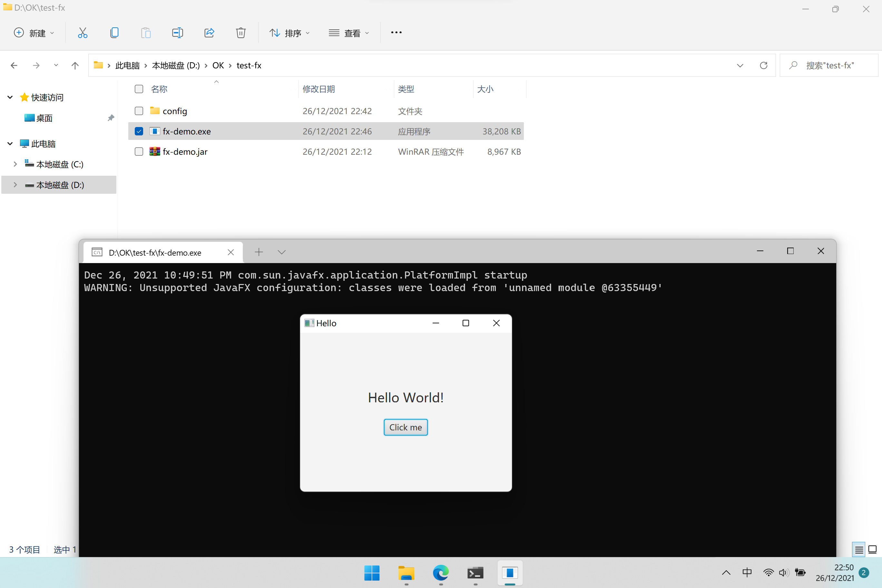
Task: Open the terminal new-tab dropdown arrow
Action: coord(282,252)
